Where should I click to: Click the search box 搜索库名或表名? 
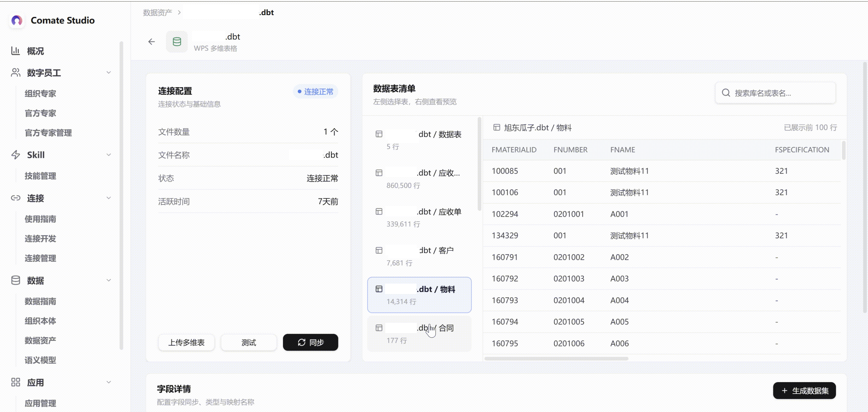[775, 93]
